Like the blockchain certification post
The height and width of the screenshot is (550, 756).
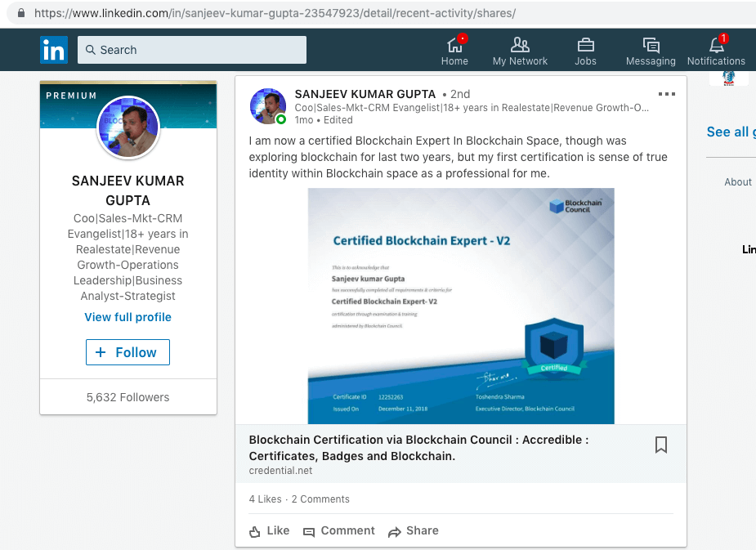[x=269, y=530]
